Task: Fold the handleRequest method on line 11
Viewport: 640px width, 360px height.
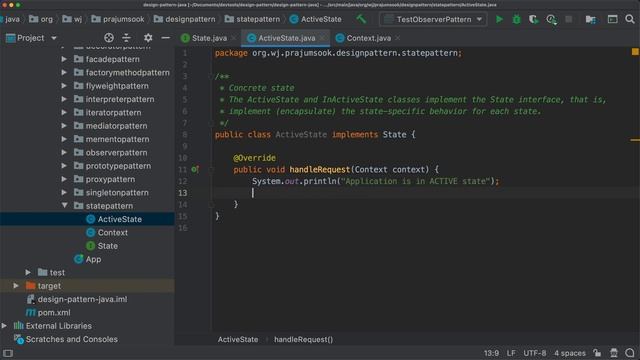Action: click(x=211, y=169)
